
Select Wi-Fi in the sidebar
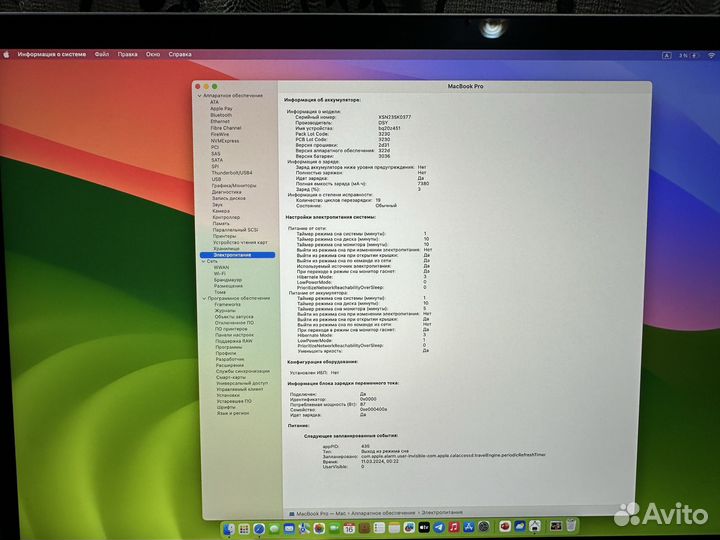(220, 273)
